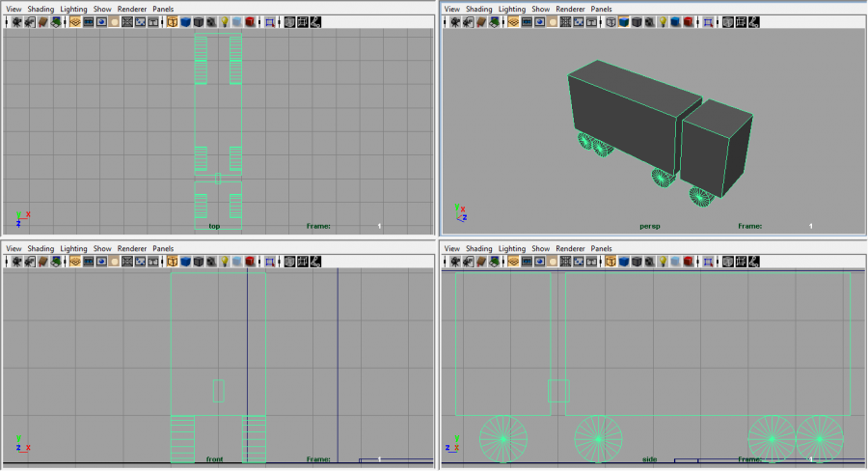The image size is (868, 471).
Task: Open Panels menu in top view panel
Action: coord(163,9)
